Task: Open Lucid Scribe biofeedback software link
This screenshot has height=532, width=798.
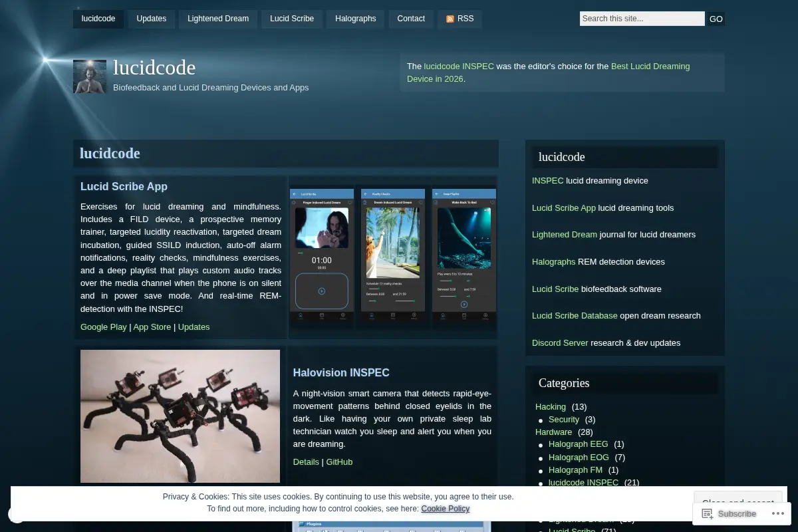Action: (555, 289)
